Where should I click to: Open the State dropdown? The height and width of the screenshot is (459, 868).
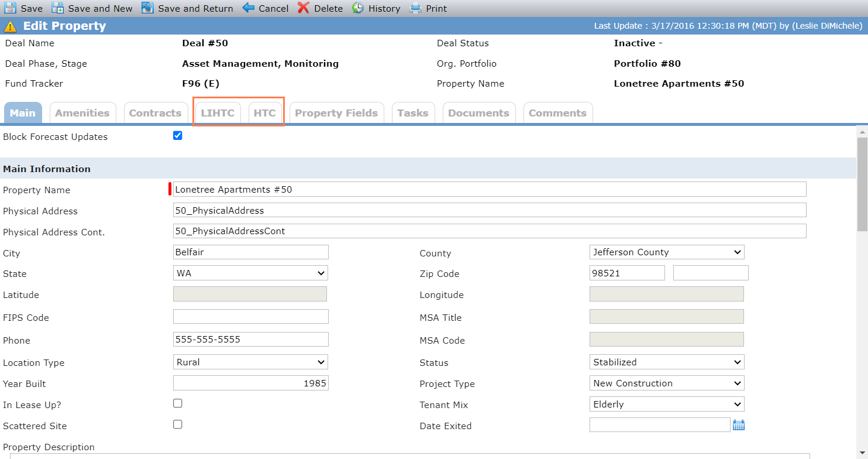[250, 273]
